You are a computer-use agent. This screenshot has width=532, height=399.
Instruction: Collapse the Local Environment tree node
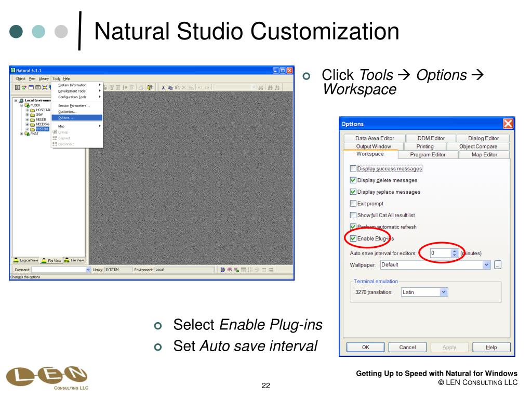coord(16,100)
